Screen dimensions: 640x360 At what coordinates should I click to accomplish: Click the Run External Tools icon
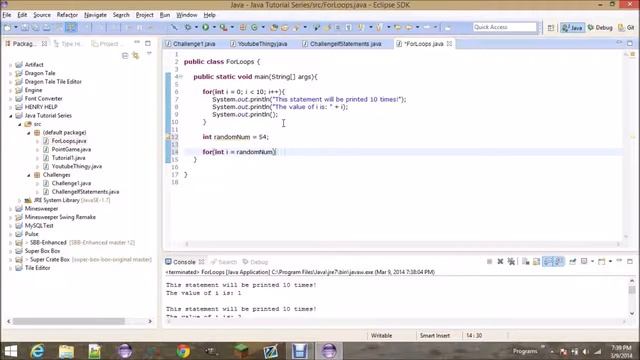(223, 27)
